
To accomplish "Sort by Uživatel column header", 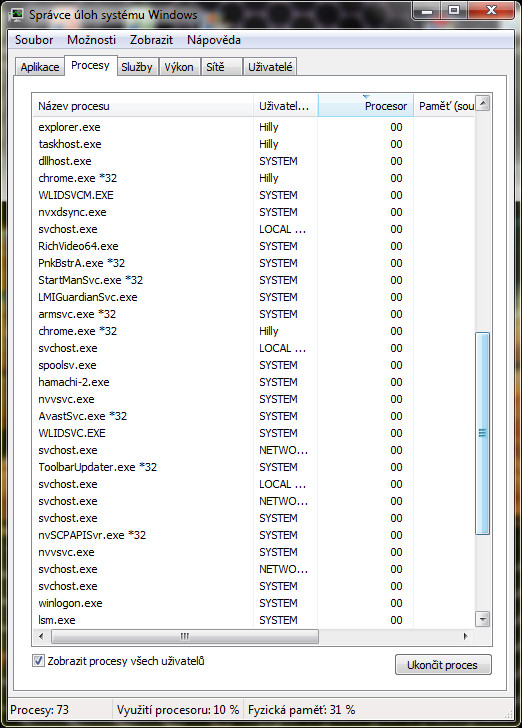I will 286,106.
